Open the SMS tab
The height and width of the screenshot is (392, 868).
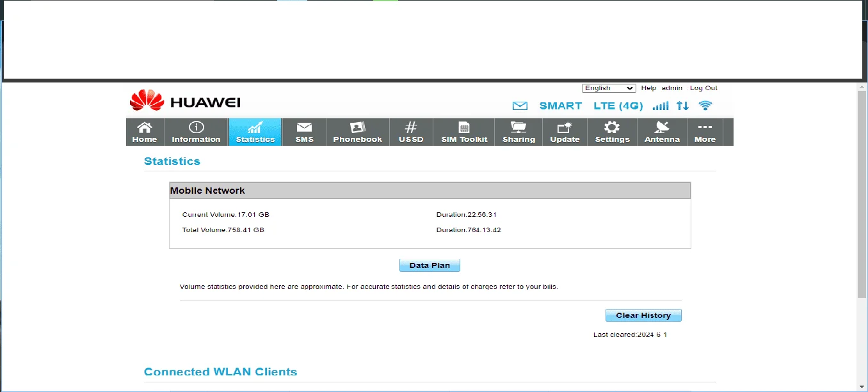pyautogui.click(x=304, y=132)
